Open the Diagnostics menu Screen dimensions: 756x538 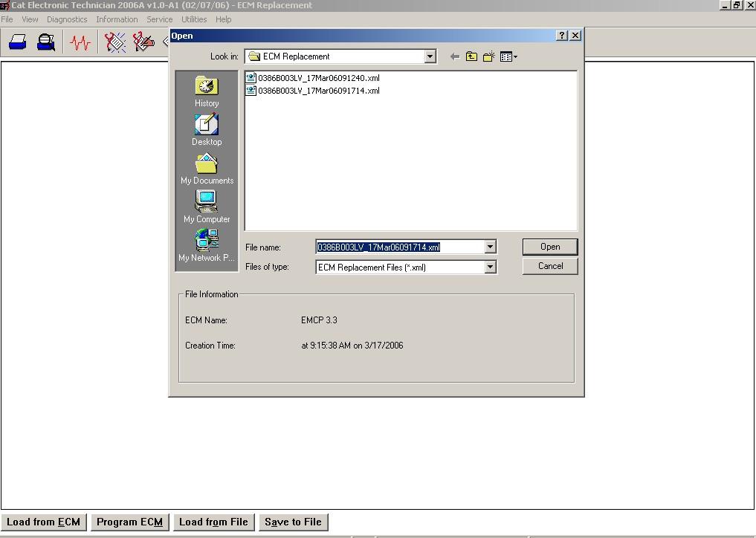[67, 19]
